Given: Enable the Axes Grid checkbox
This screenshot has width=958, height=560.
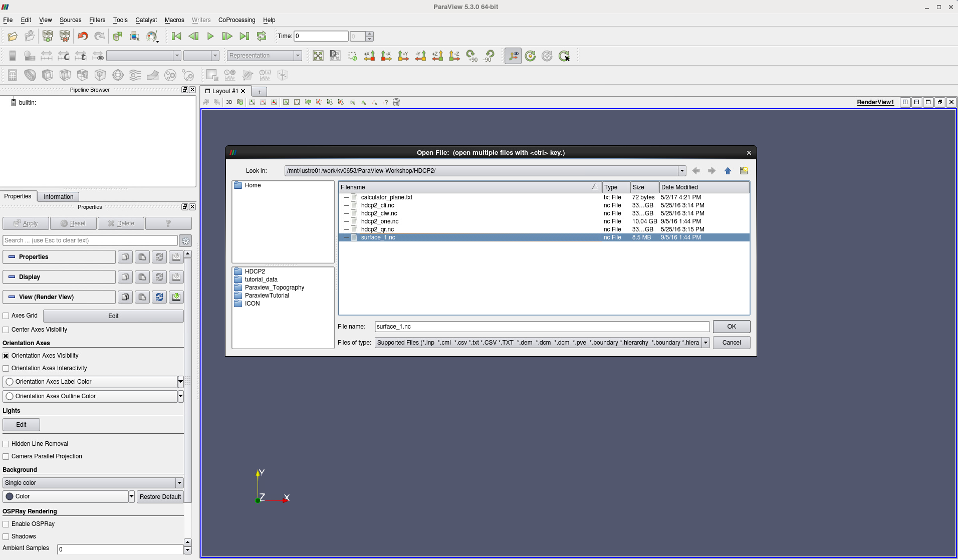Looking at the screenshot, I should coord(6,316).
